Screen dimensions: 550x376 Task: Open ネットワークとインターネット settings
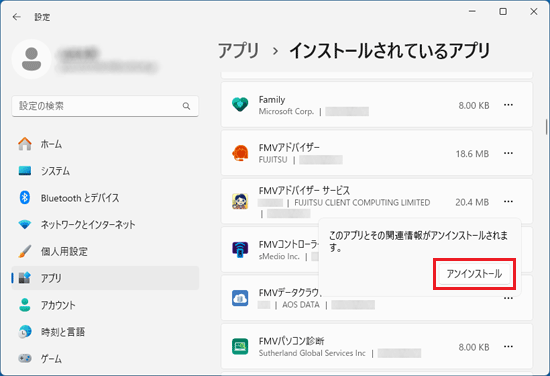pyautogui.click(x=105, y=224)
